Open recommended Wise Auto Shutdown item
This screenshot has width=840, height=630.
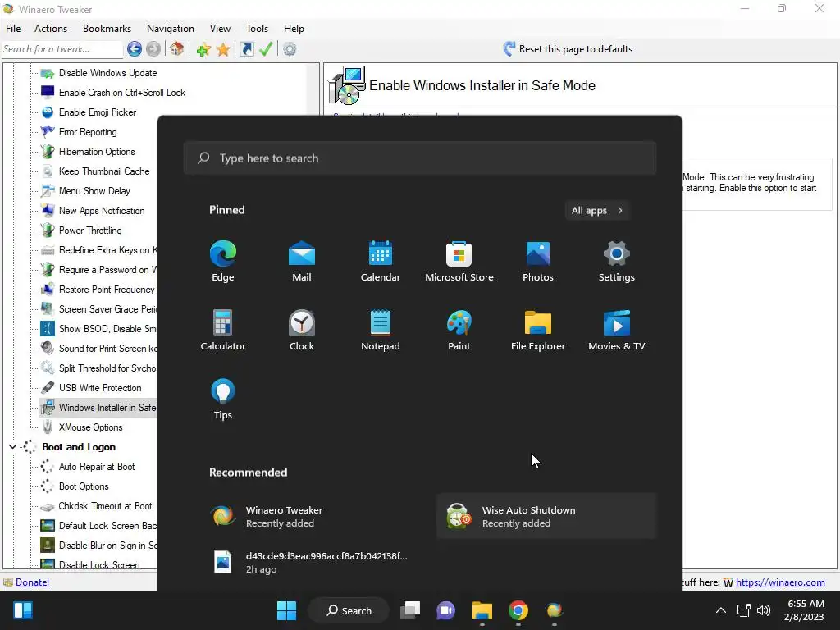click(x=546, y=517)
